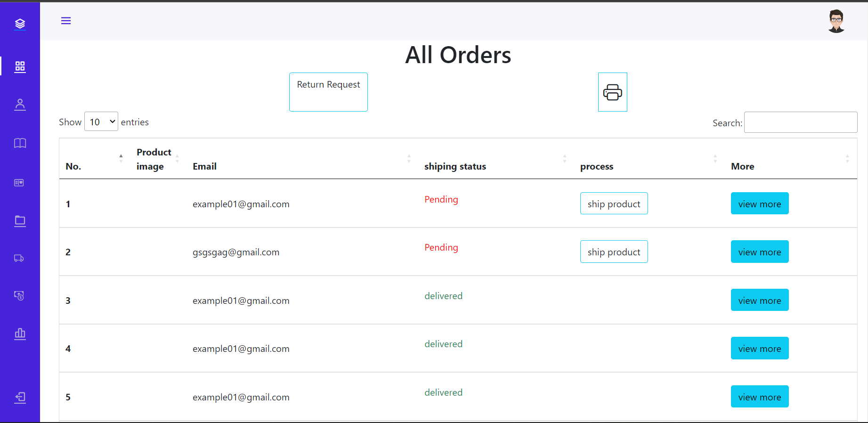
Task: Click the printer icon button
Action: coord(613,92)
